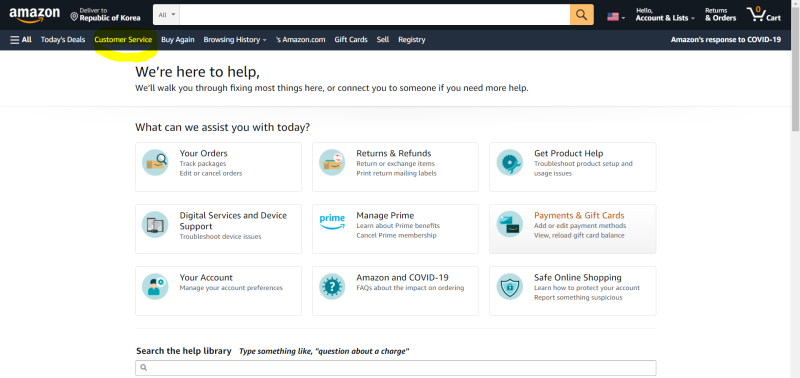Click the US flag language icon
800x378 pixels.
coord(613,16)
